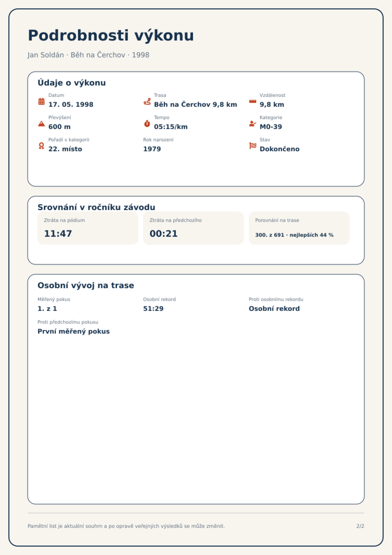The width and height of the screenshot is (392, 555).
Task: Click the Osobní rekord time 51:29
Action: [153, 309]
